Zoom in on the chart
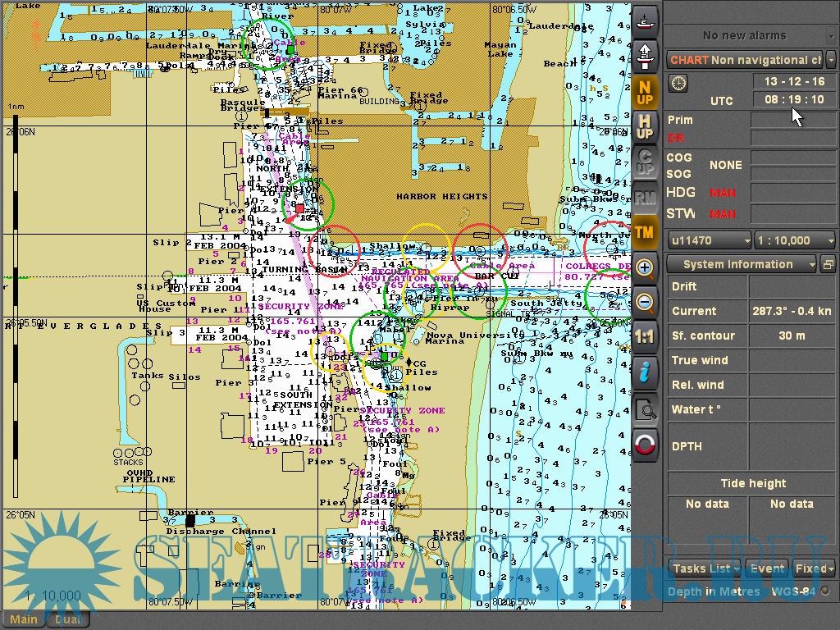 click(x=646, y=268)
